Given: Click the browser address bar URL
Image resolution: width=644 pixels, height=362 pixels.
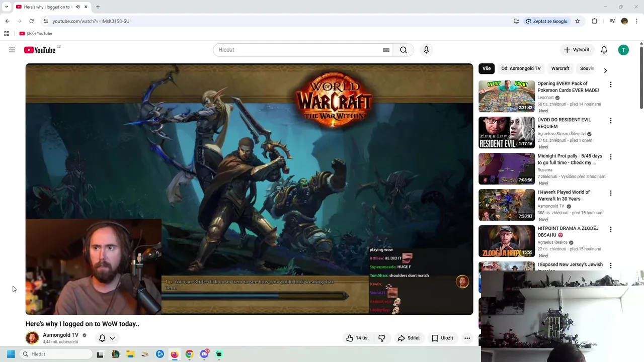Looking at the screenshot, I should pyautogui.click(x=91, y=21).
